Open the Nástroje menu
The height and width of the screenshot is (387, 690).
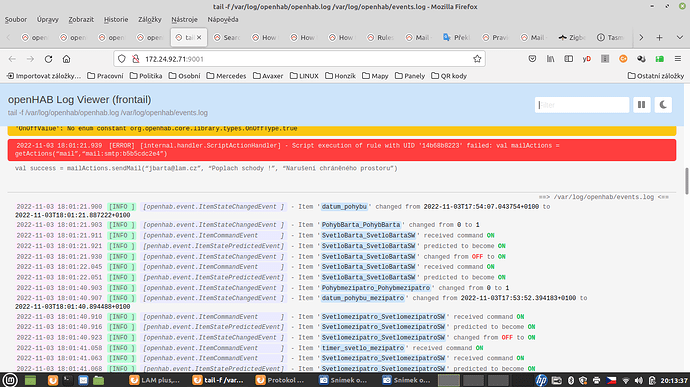click(184, 19)
